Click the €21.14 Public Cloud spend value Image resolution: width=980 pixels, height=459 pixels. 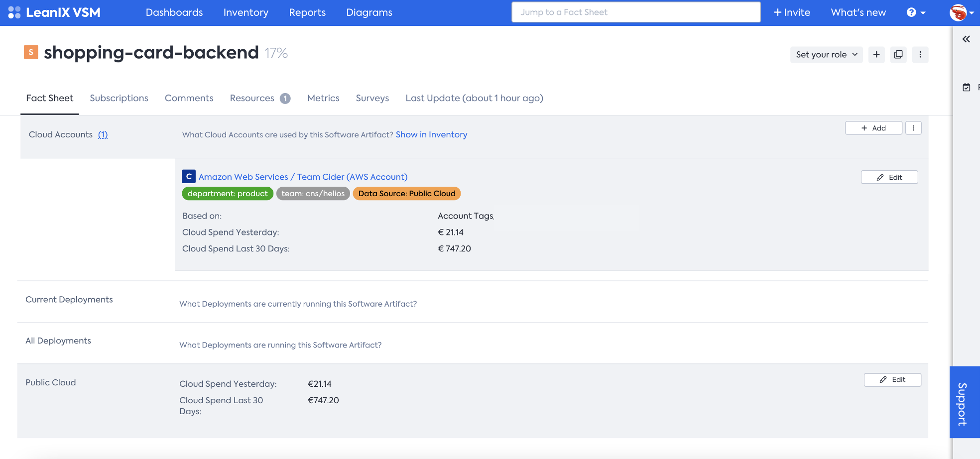point(320,384)
